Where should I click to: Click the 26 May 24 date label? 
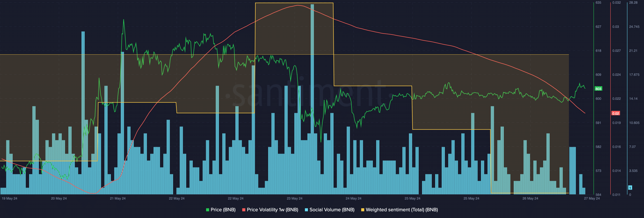pyautogui.click(x=530, y=198)
